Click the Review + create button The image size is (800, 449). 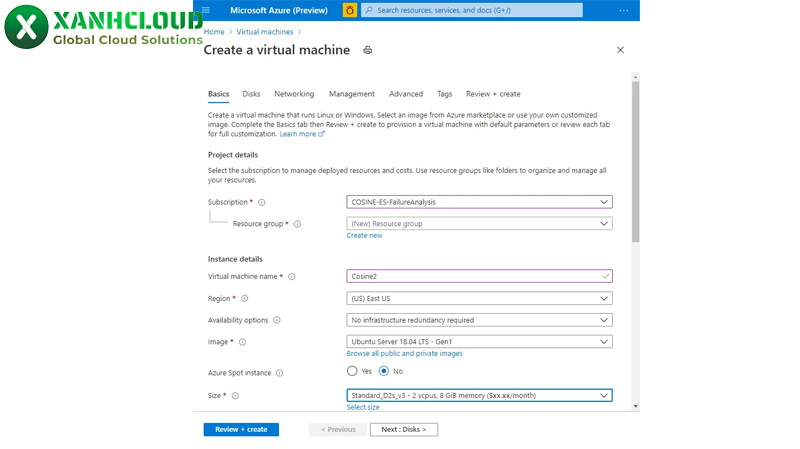pyautogui.click(x=241, y=430)
